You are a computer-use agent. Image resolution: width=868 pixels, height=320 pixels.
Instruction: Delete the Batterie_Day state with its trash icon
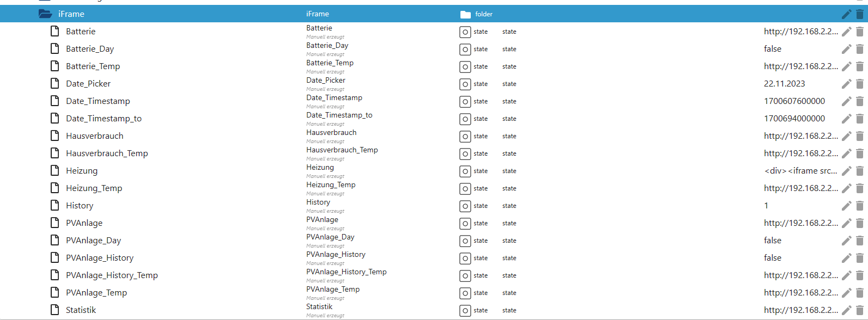860,49
